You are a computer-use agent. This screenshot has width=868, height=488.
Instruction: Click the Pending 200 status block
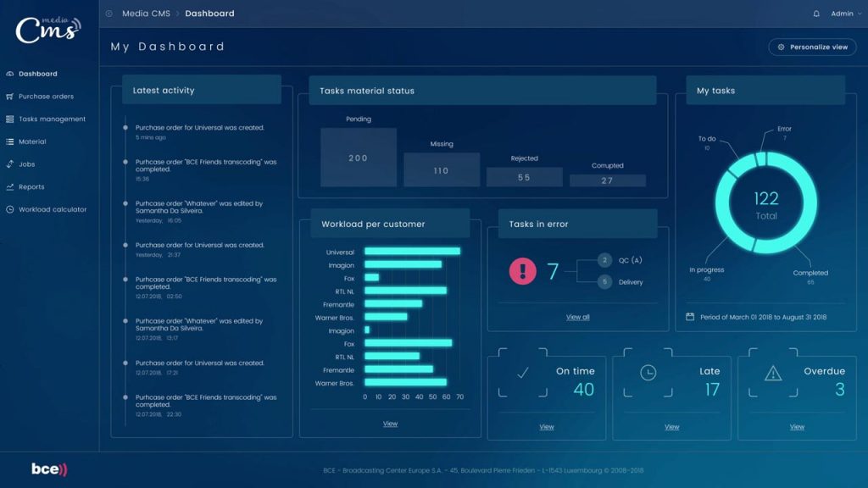pos(359,158)
